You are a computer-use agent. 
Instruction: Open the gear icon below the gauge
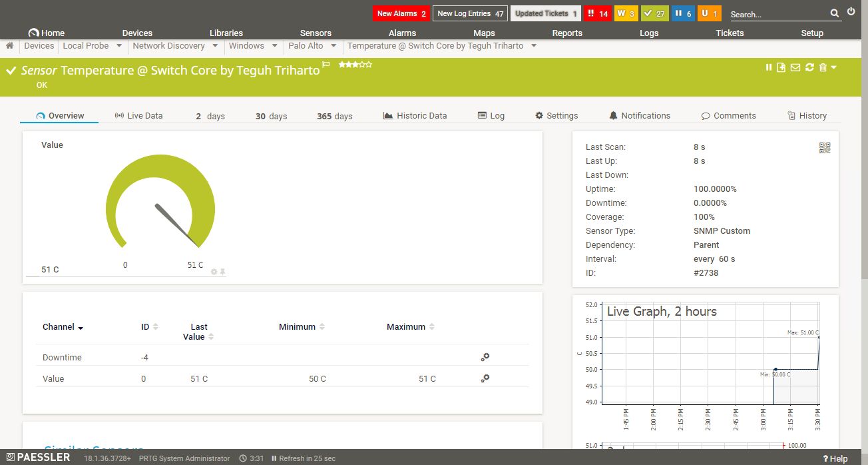(214, 271)
